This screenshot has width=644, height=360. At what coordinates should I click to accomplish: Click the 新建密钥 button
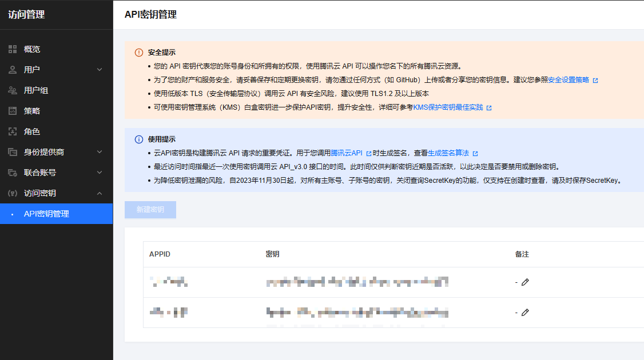150,209
